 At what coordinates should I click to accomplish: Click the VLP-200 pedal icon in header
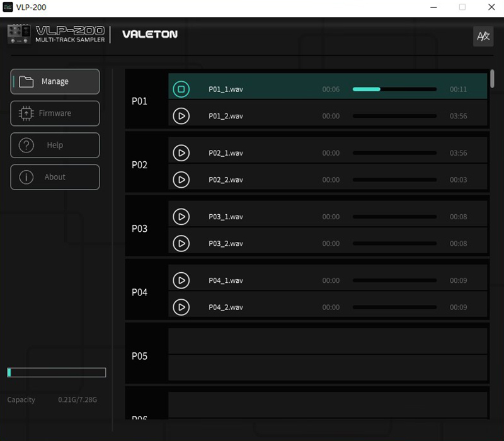[18, 33]
